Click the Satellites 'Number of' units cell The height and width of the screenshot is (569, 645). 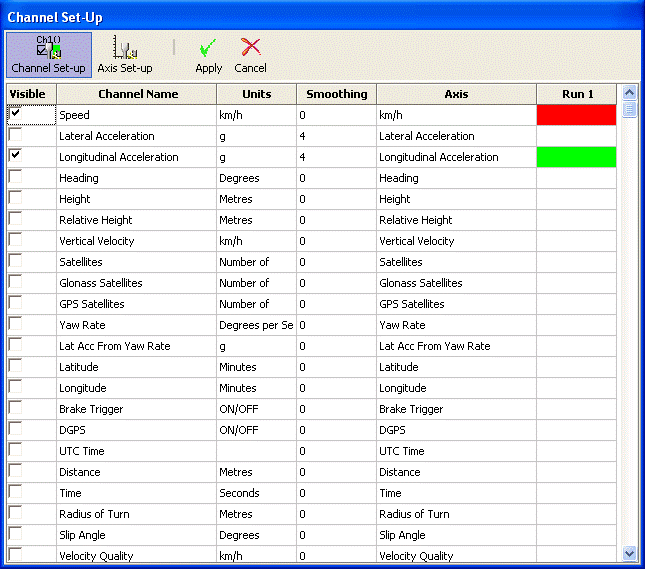[256, 262]
